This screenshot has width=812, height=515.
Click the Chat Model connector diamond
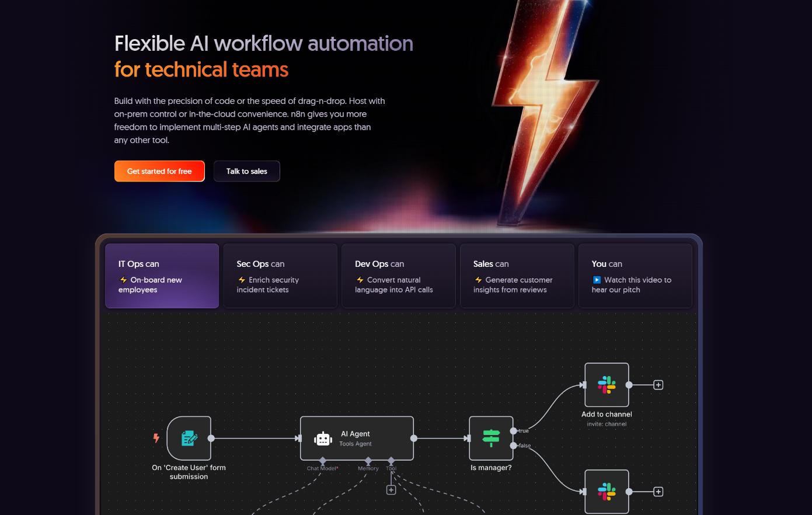tap(323, 461)
